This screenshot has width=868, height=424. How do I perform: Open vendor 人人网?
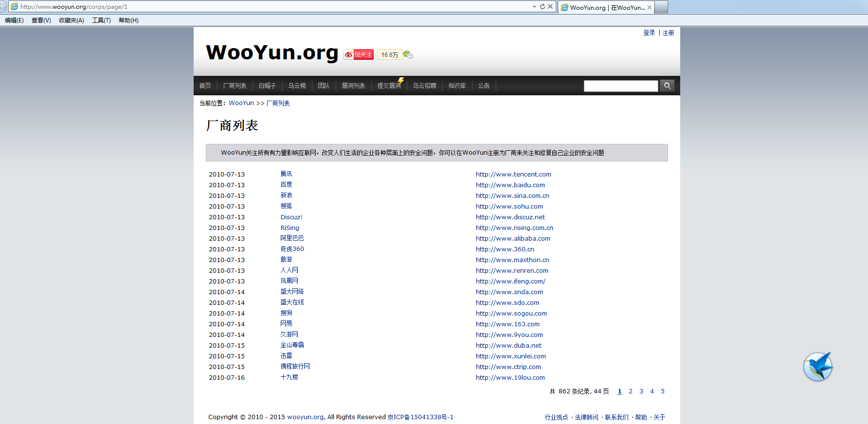click(289, 270)
